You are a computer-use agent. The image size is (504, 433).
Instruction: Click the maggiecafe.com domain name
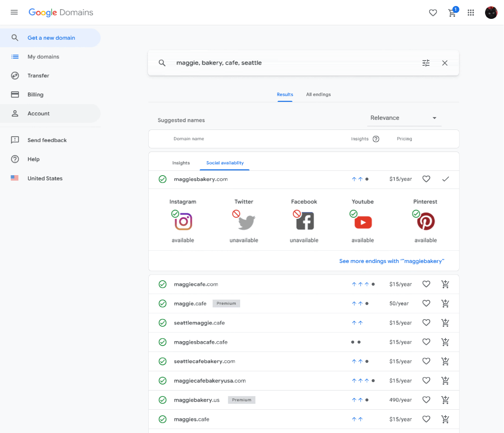pyautogui.click(x=196, y=284)
